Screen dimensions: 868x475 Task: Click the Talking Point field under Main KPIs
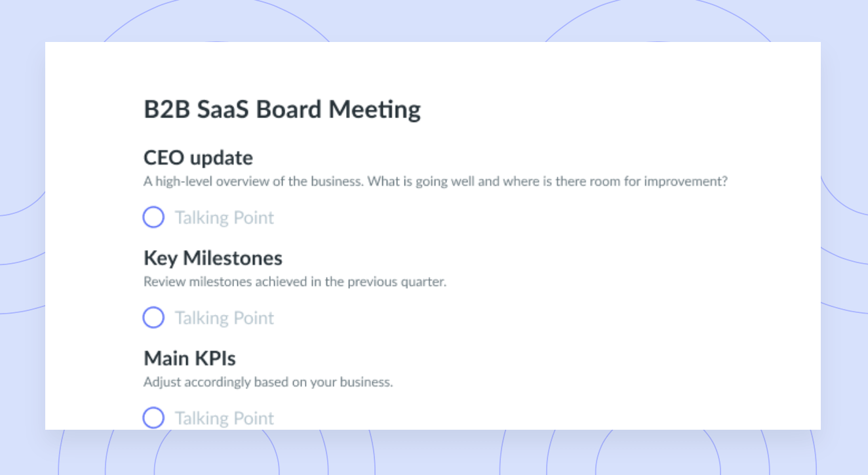(224, 419)
